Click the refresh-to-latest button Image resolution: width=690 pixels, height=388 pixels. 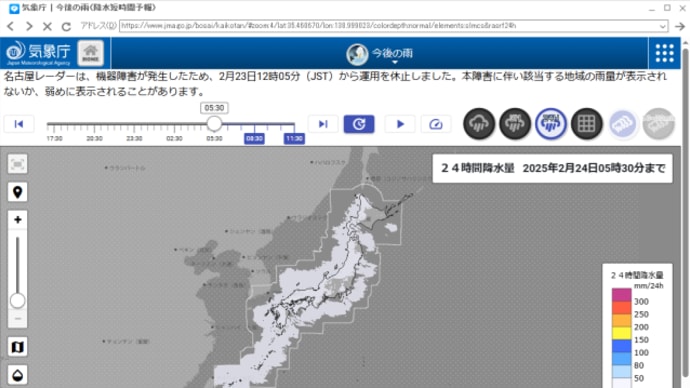pos(359,124)
